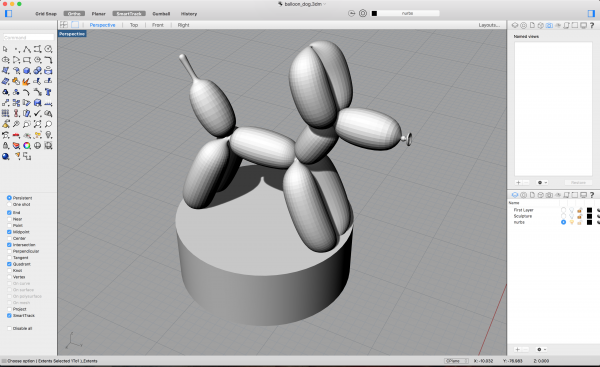This screenshot has width=600, height=367.
Task: Toggle Grid Snap in top bar
Action: coord(46,14)
